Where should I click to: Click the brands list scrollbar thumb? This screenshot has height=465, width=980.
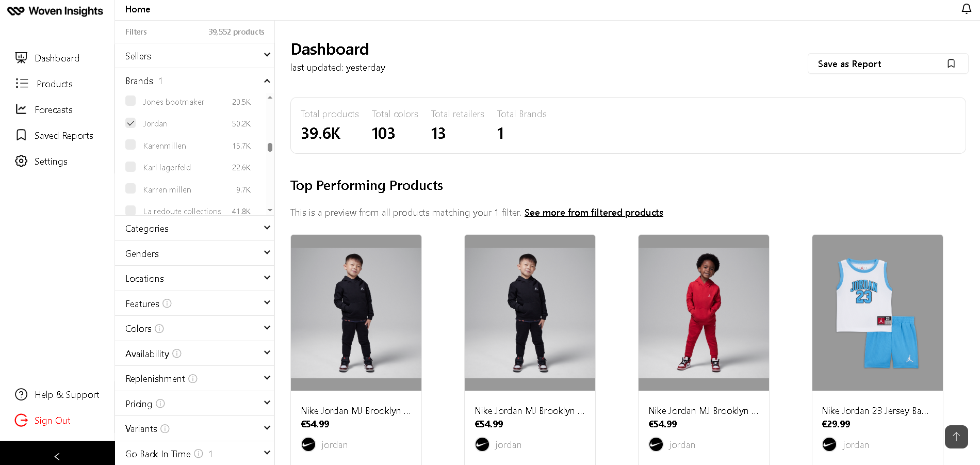(x=270, y=147)
